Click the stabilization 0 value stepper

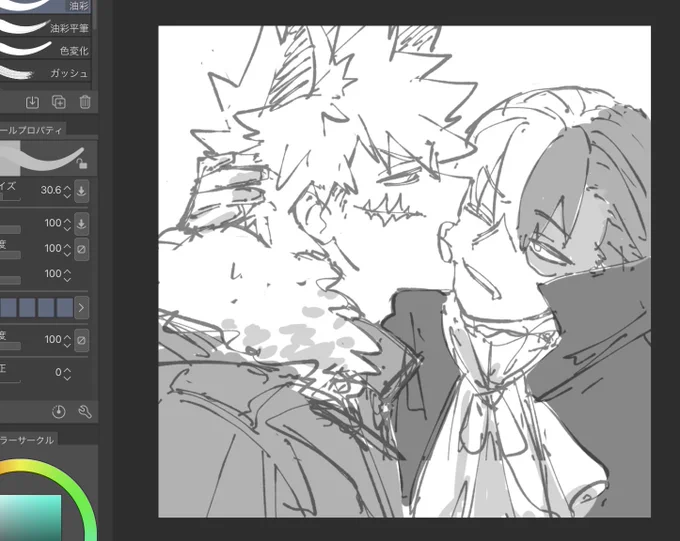point(67,374)
